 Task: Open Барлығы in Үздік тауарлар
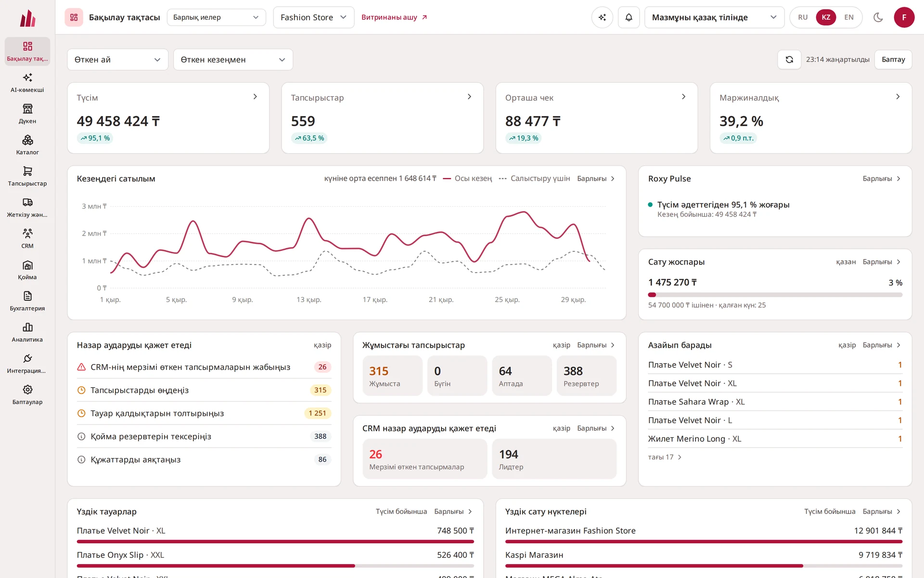tap(453, 512)
